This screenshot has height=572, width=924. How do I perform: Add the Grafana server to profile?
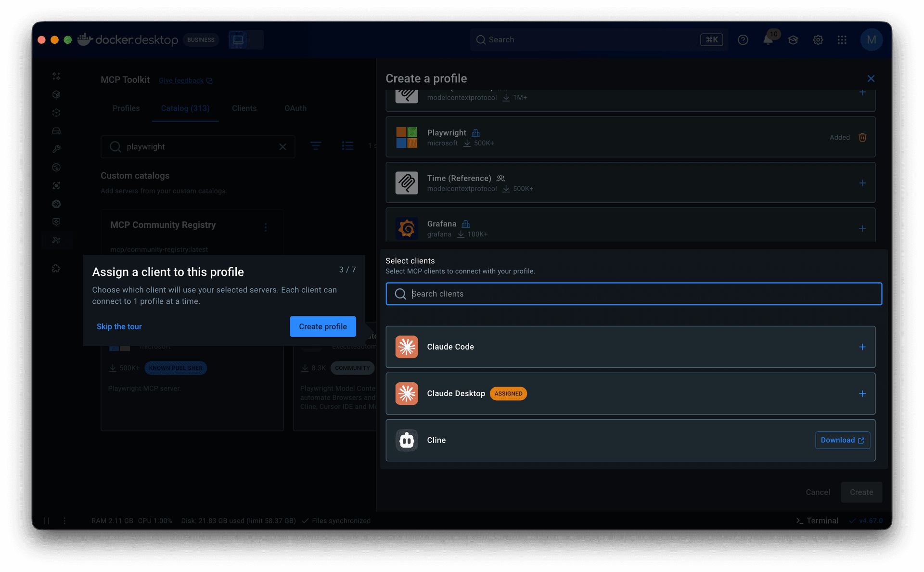[862, 229]
